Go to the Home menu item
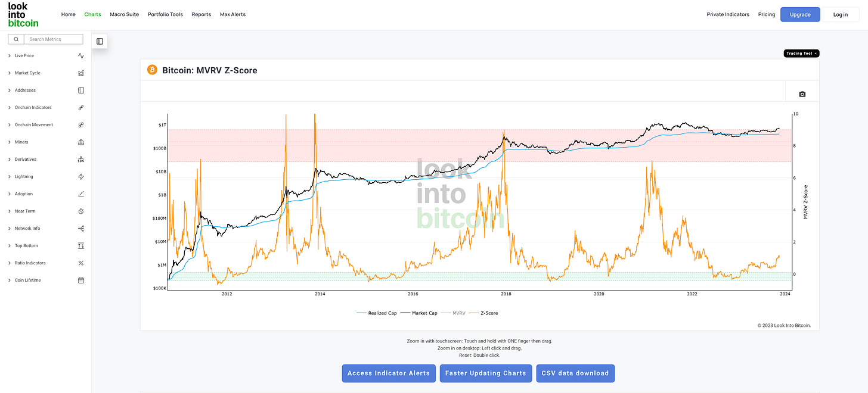 [x=69, y=14]
